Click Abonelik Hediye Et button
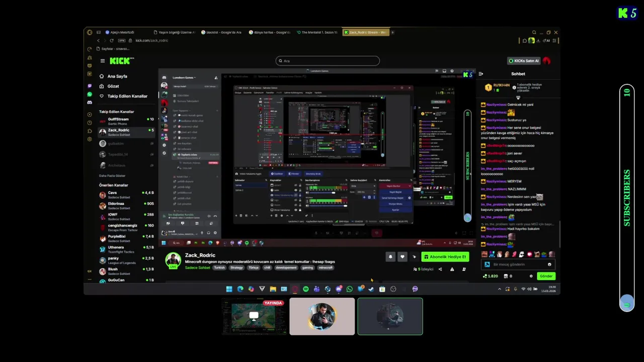The width and height of the screenshot is (644, 362). tap(445, 257)
